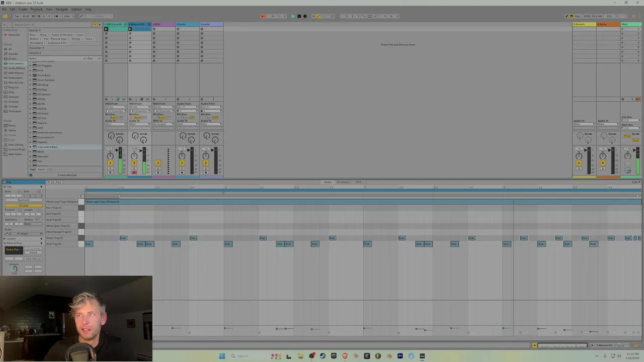Open Audio From dropdown on track 4

tap(187, 107)
